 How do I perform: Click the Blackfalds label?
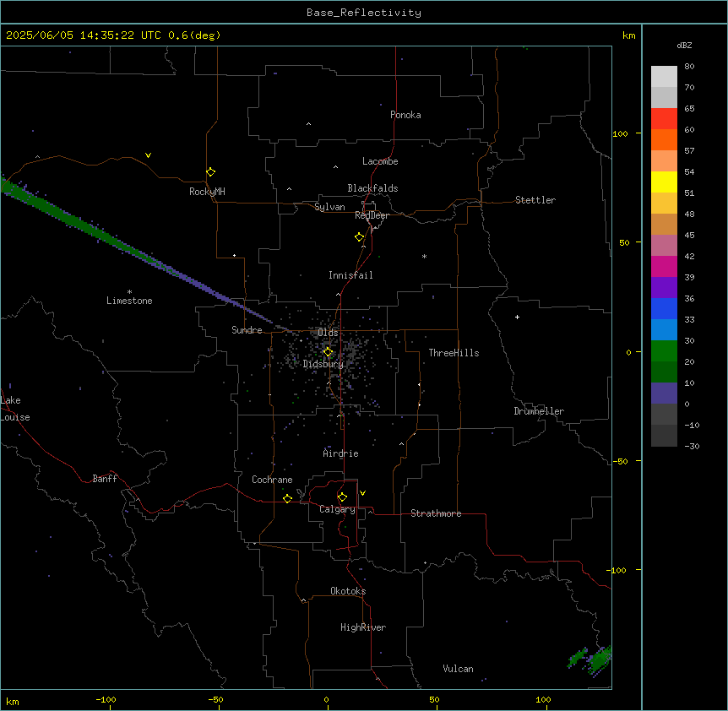(372, 188)
